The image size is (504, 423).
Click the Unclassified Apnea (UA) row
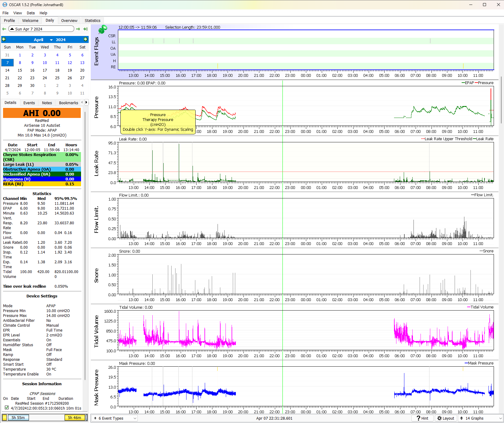point(42,174)
